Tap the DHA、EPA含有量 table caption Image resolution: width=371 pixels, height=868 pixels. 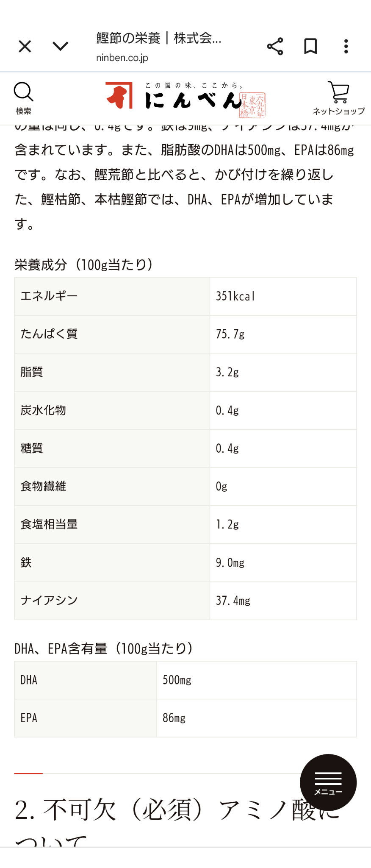(x=104, y=649)
